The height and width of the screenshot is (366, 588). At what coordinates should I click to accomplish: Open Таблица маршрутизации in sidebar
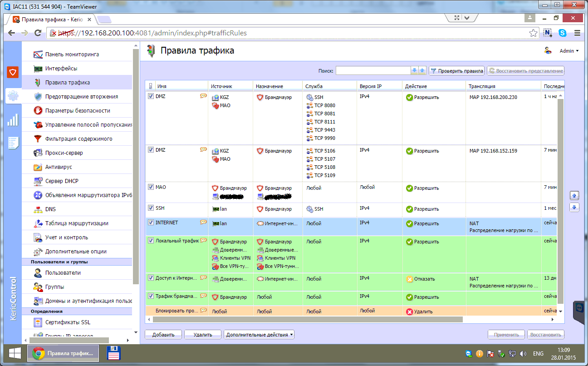(77, 223)
